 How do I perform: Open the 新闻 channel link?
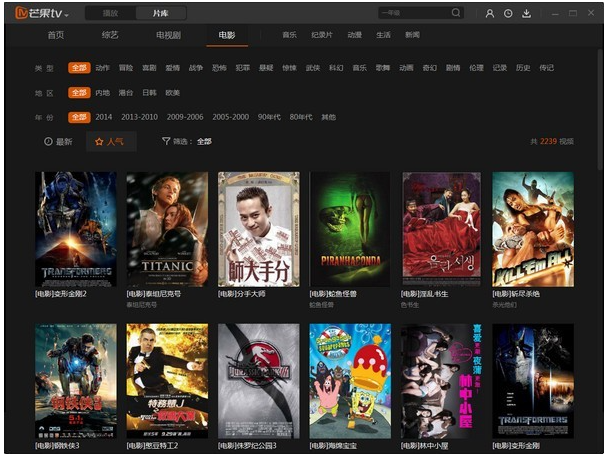(x=412, y=35)
